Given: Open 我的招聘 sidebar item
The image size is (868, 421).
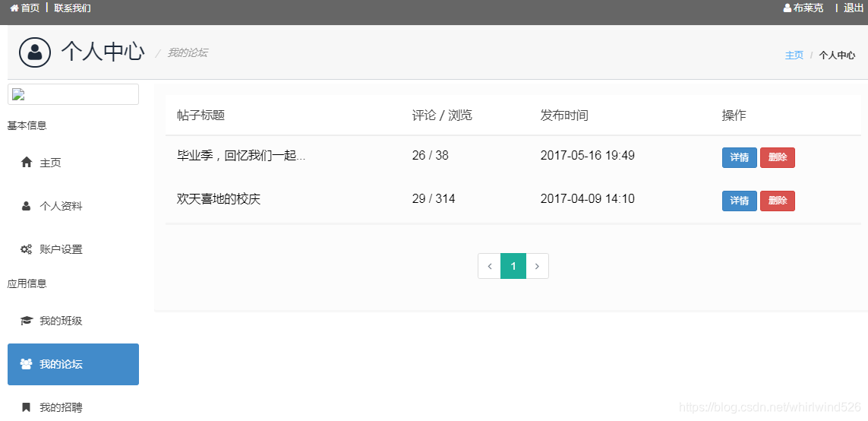Looking at the screenshot, I should (x=73, y=408).
